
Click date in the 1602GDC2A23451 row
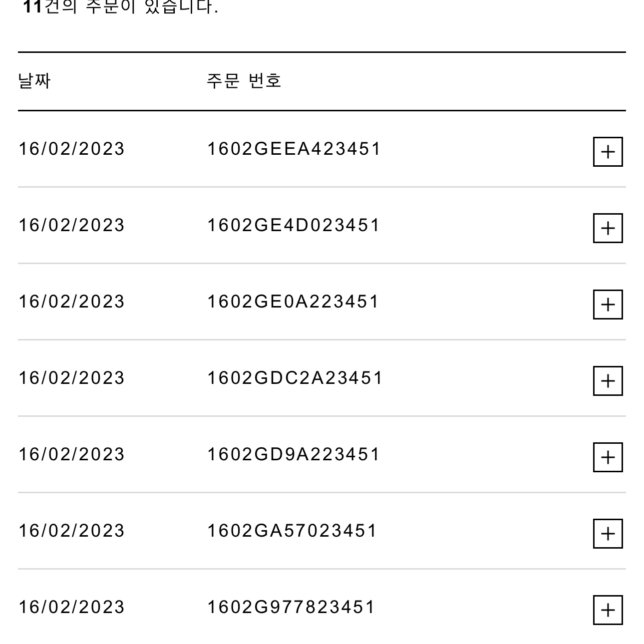(71, 378)
